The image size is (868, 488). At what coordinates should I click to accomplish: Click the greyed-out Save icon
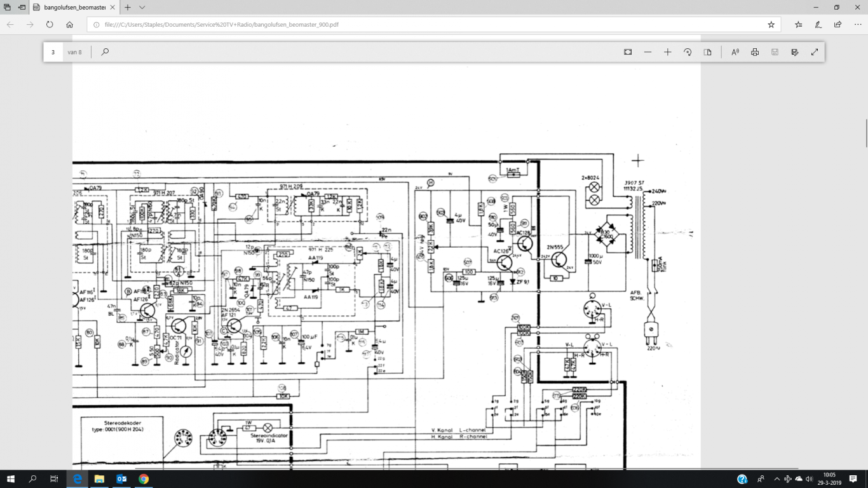pyautogui.click(x=775, y=52)
